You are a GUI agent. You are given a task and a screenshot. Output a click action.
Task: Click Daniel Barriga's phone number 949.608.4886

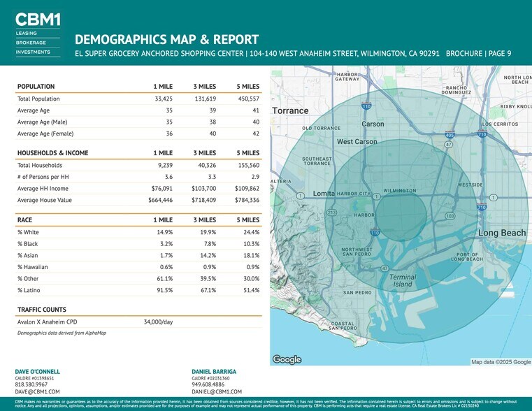(x=208, y=384)
